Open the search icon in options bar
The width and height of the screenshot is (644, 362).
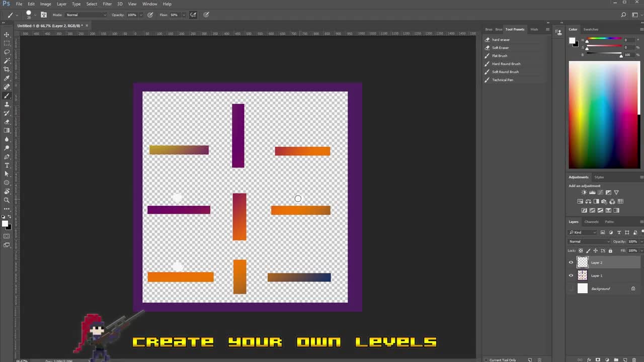[623, 15]
